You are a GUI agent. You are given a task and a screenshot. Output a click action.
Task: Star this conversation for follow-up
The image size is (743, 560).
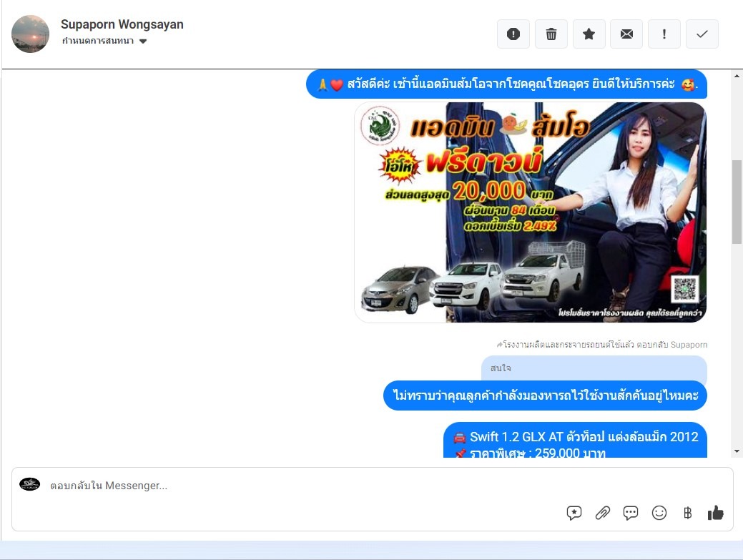(x=589, y=34)
